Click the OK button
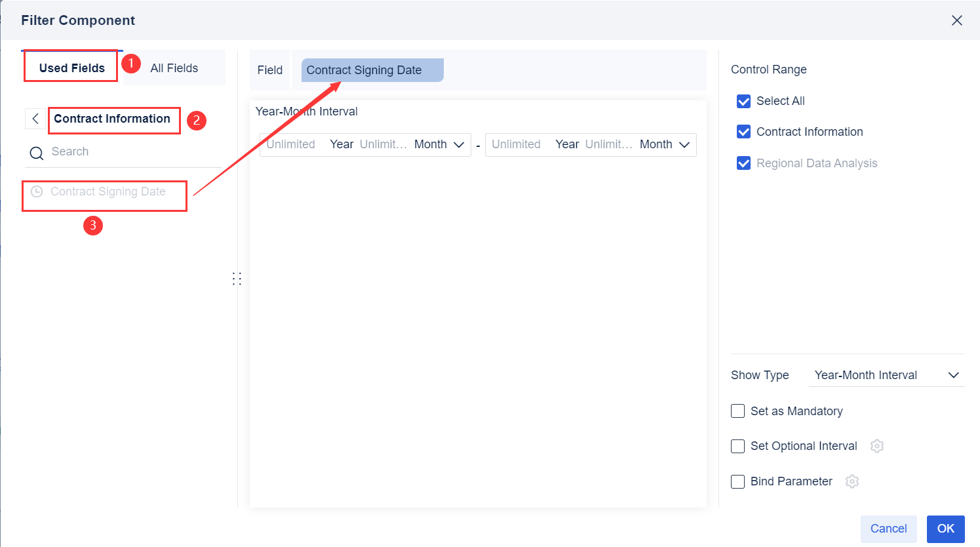Image resolution: width=980 pixels, height=547 pixels. tap(945, 529)
